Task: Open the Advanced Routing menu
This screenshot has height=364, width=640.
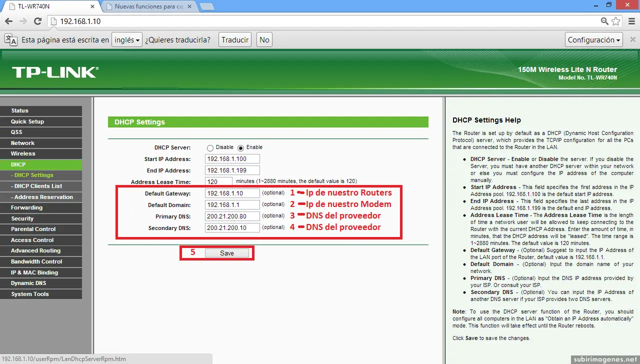Action: click(41, 250)
